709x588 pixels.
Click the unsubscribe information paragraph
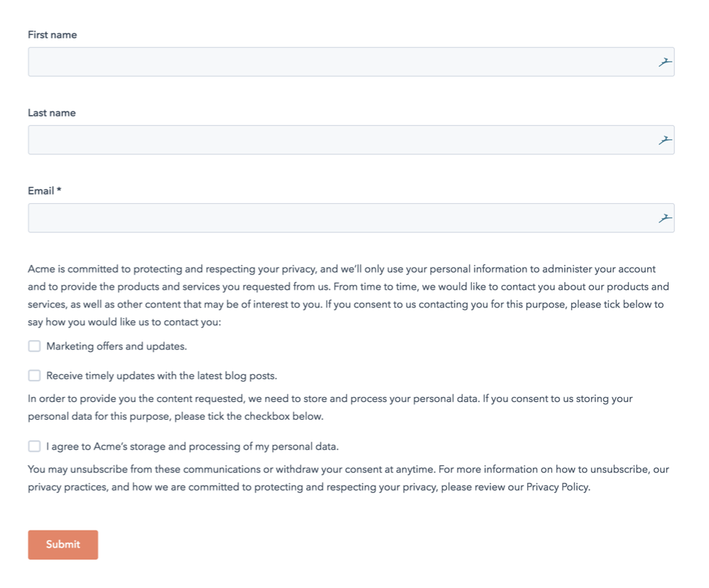point(348,478)
